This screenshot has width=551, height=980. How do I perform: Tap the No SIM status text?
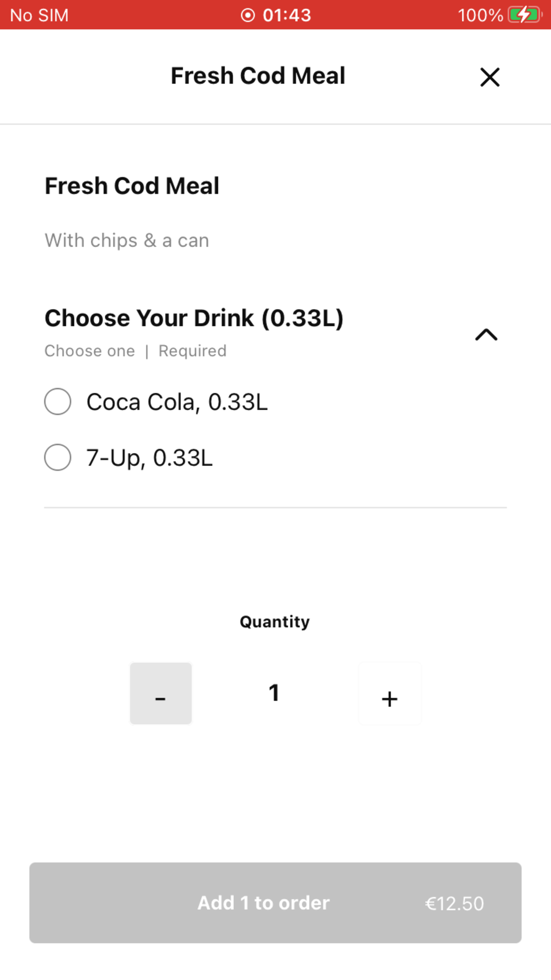tap(39, 16)
